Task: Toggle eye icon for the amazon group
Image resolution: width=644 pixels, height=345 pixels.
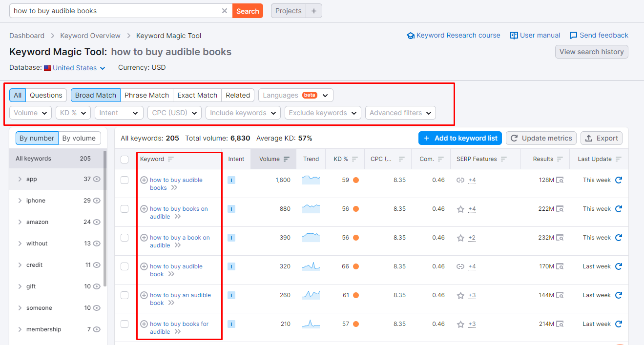Action: pos(97,222)
